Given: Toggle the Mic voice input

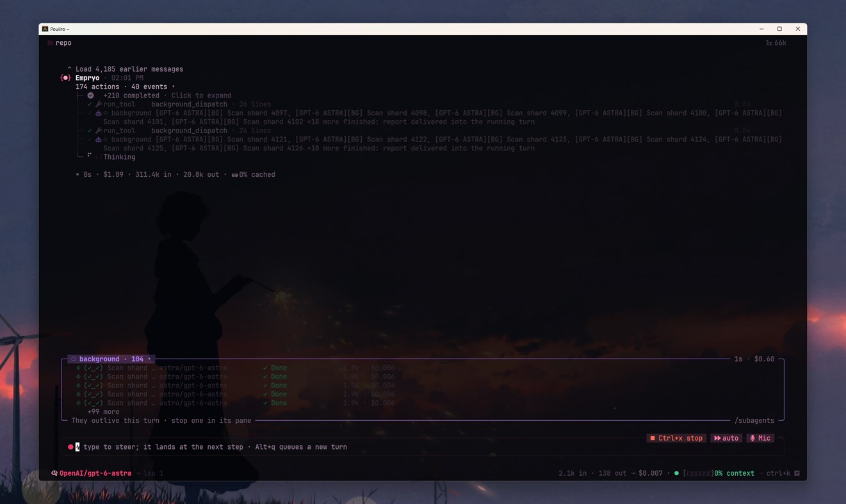Looking at the screenshot, I should 760,438.
